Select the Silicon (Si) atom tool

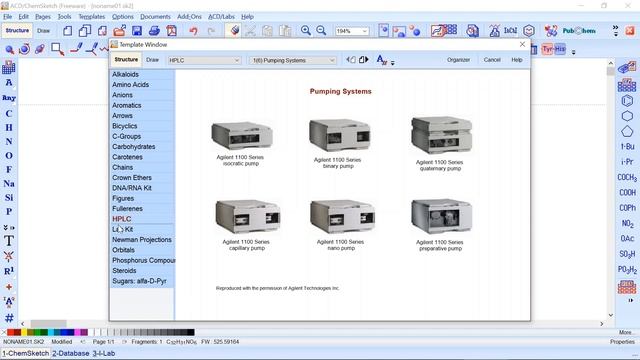9,198
